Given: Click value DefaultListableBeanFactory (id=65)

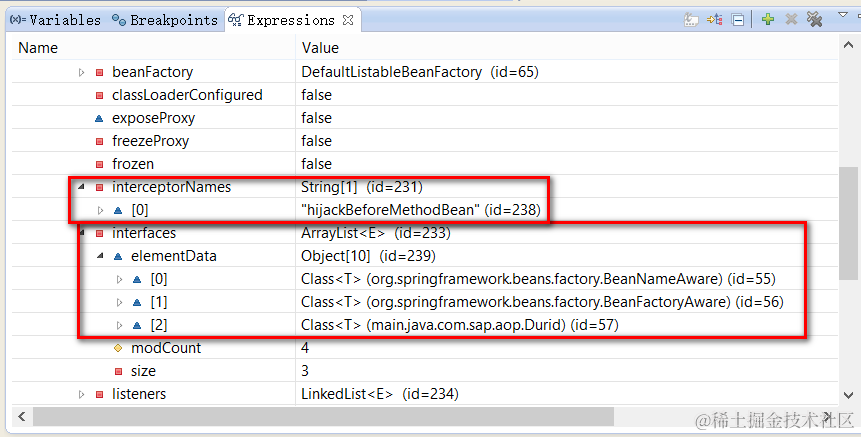Looking at the screenshot, I should click(420, 72).
